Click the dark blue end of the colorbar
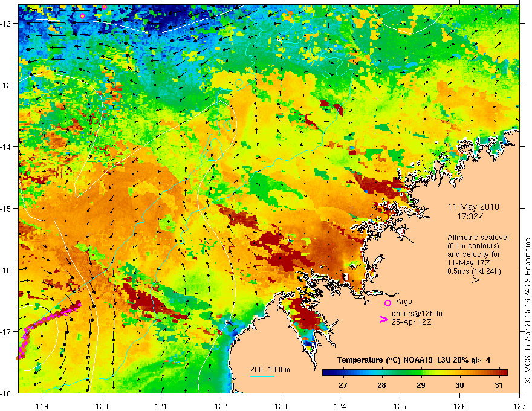This screenshot has width=532, height=411. coord(326,373)
